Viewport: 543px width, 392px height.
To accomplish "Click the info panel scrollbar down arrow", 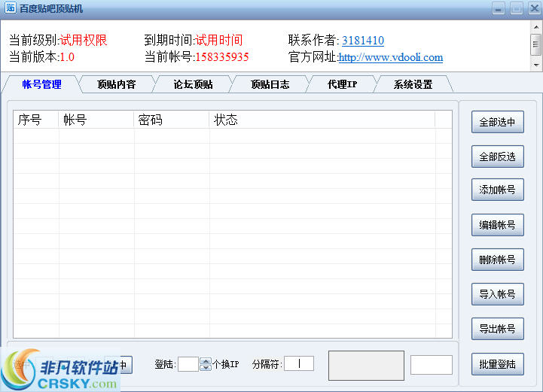I will 536,65.
